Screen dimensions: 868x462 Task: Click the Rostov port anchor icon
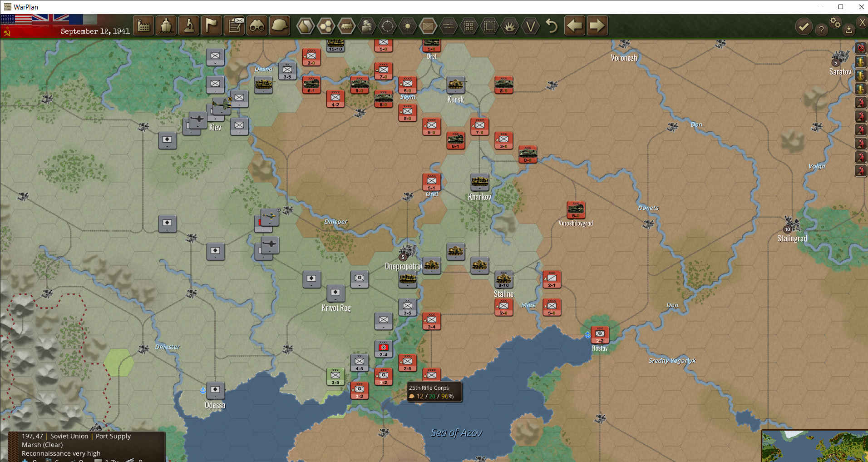click(587, 335)
